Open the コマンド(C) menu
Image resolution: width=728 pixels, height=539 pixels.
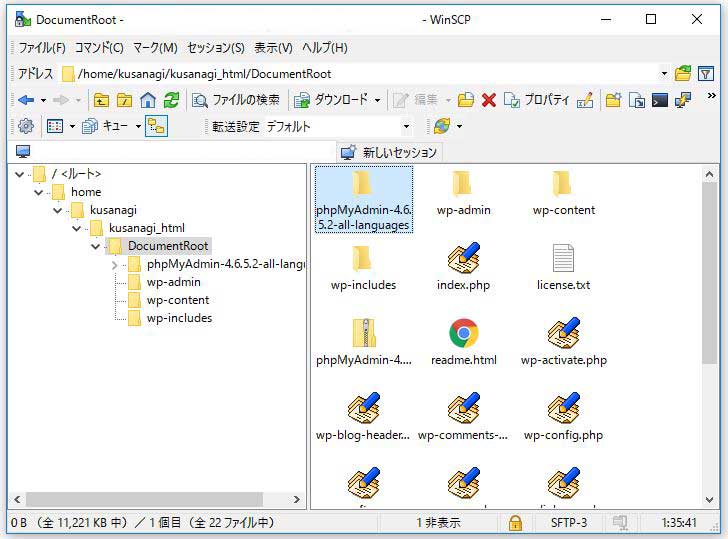(99, 48)
